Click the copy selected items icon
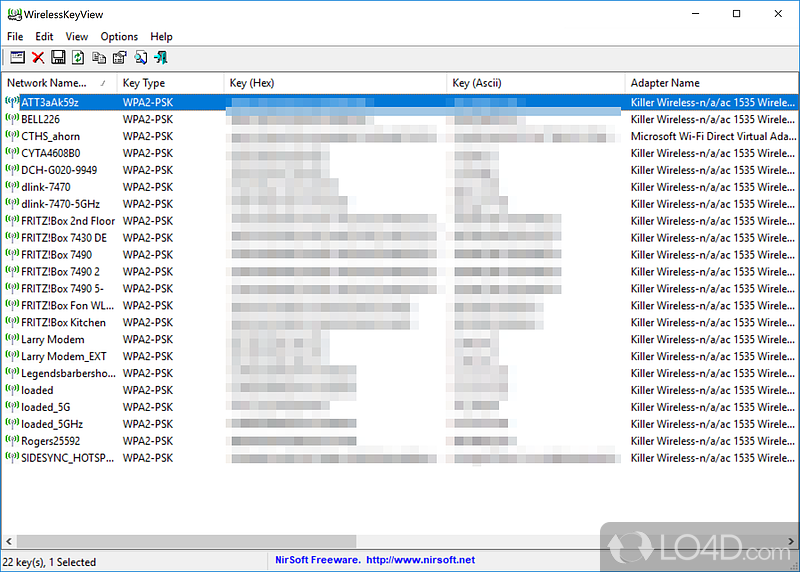 click(x=99, y=58)
